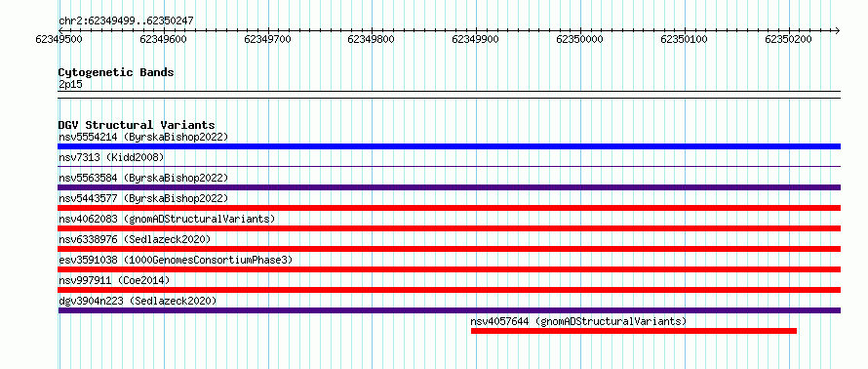Open variant dgv3904n223 (Sedlazeck2020) label

(138, 301)
